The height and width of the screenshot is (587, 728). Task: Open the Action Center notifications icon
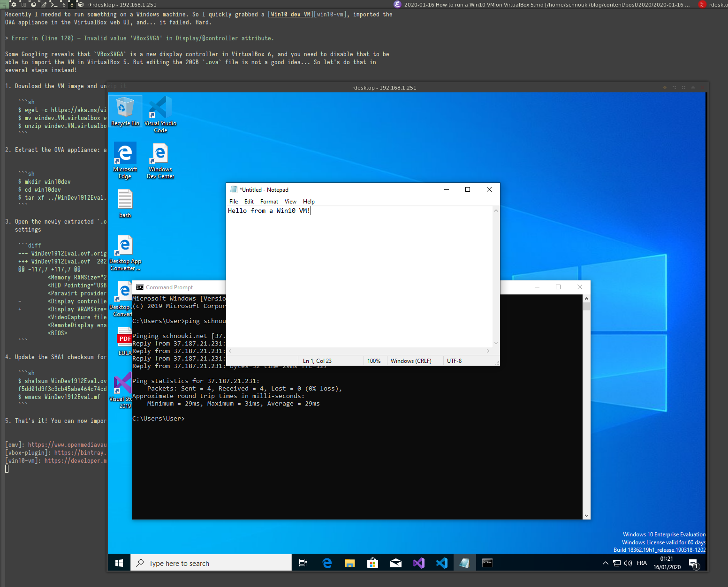click(694, 564)
